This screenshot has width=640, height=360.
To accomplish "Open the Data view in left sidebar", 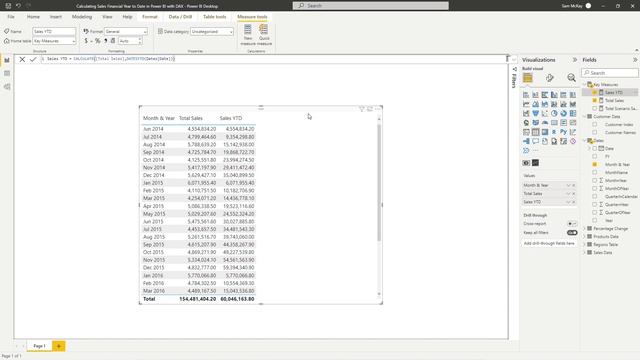I will pos(7,73).
